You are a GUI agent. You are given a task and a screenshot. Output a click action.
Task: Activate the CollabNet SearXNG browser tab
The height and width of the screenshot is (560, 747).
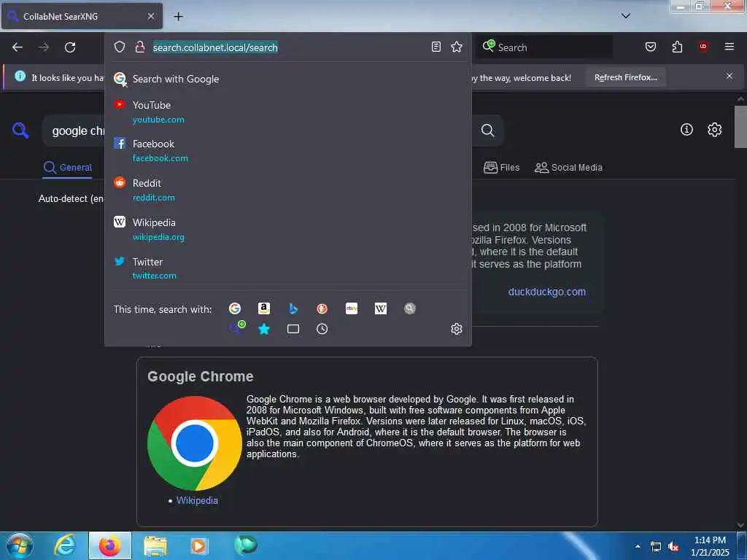[82, 16]
